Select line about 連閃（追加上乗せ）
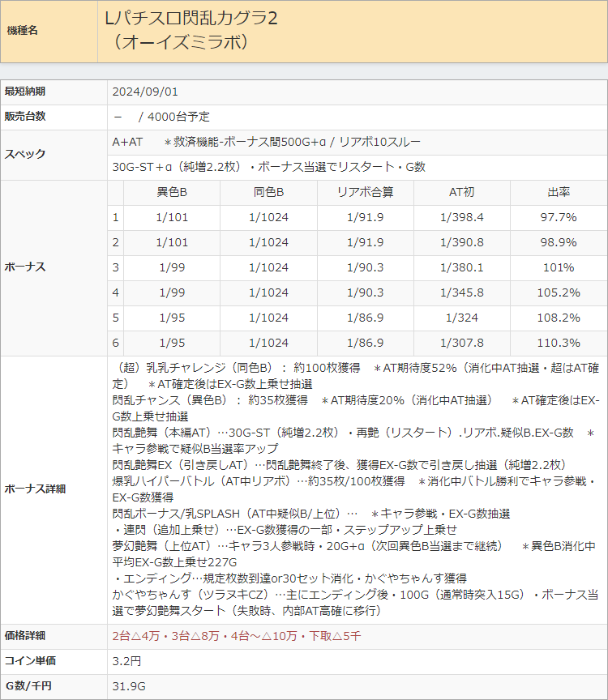The width and height of the screenshot is (608, 700). click(285, 530)
